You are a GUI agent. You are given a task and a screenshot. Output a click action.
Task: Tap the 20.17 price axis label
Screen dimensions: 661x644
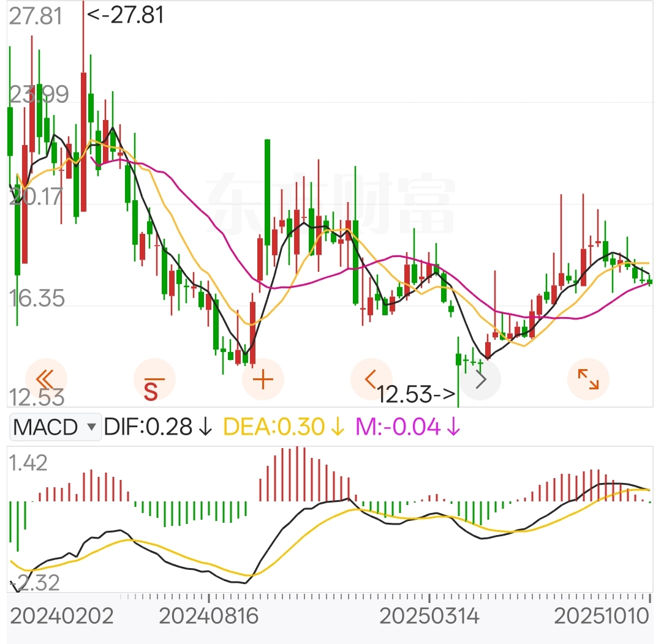[x=36, y=197]
